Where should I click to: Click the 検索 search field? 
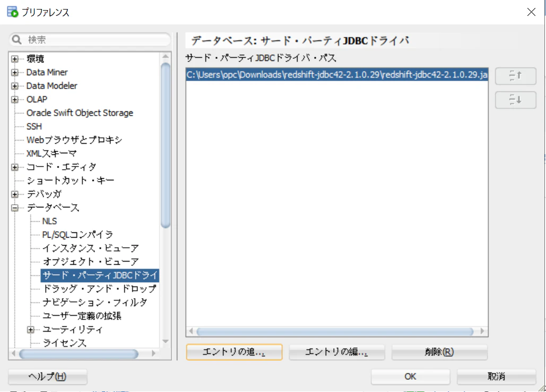tap(90, 40)
